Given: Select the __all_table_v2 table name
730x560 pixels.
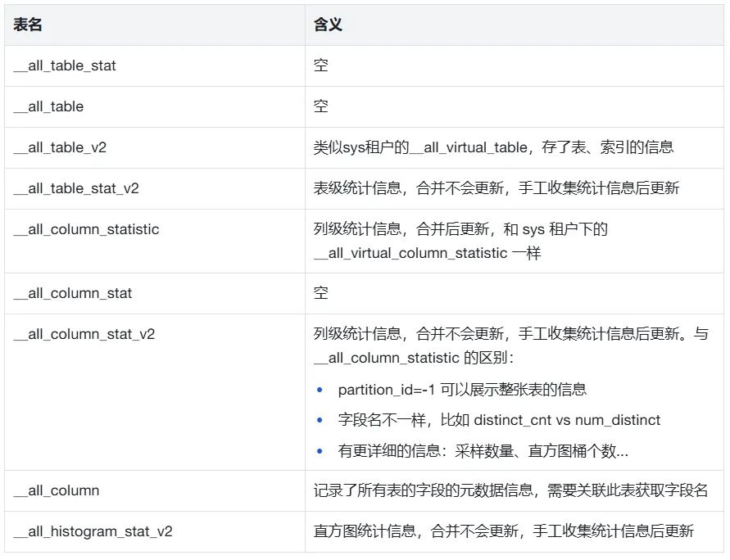Looking at the screenshot, I should pyautogui.click(x=60, y=147).
